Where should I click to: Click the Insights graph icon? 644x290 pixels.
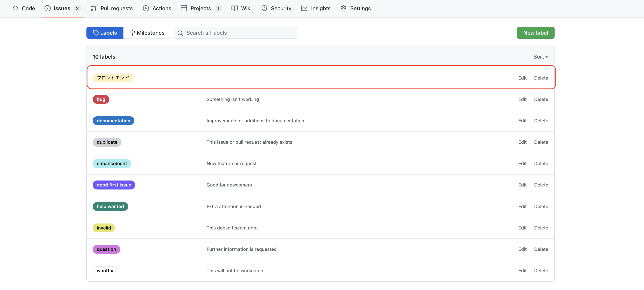tap(304, 8)
